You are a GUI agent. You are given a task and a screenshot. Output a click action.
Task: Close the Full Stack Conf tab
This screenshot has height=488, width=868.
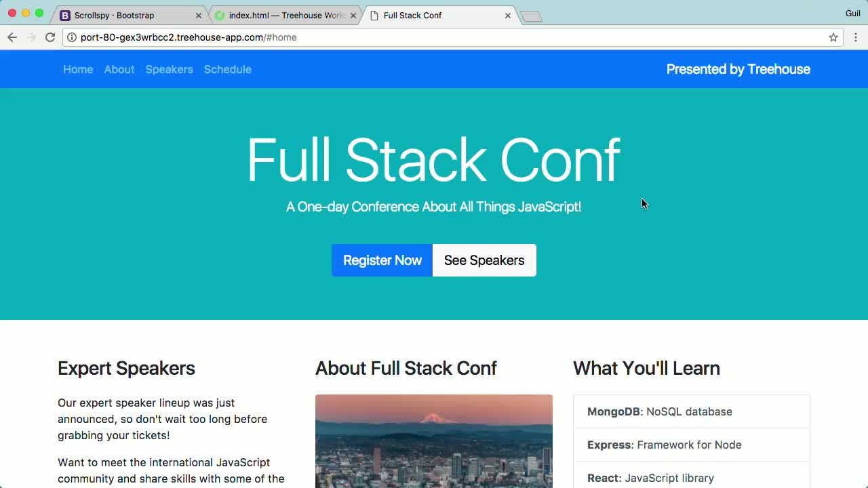[x=507, y=15]
